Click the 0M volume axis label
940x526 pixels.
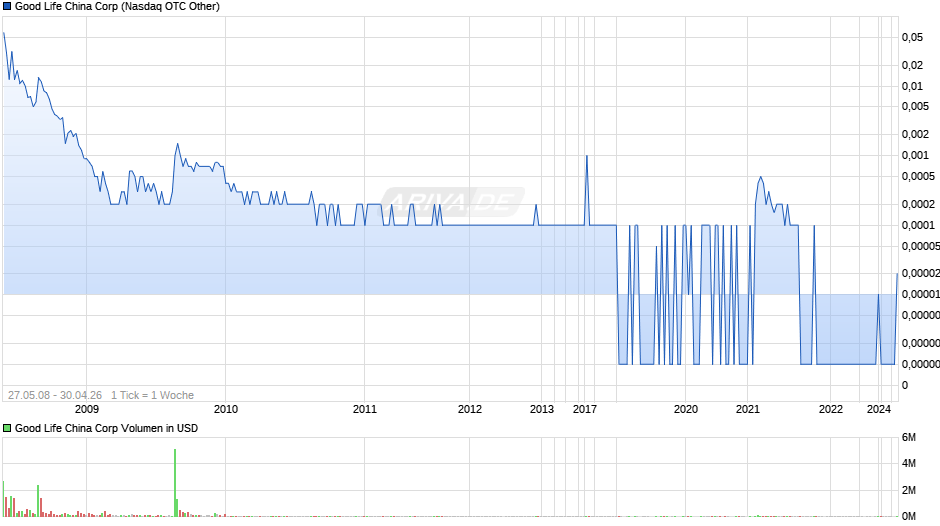coord(909,516)
